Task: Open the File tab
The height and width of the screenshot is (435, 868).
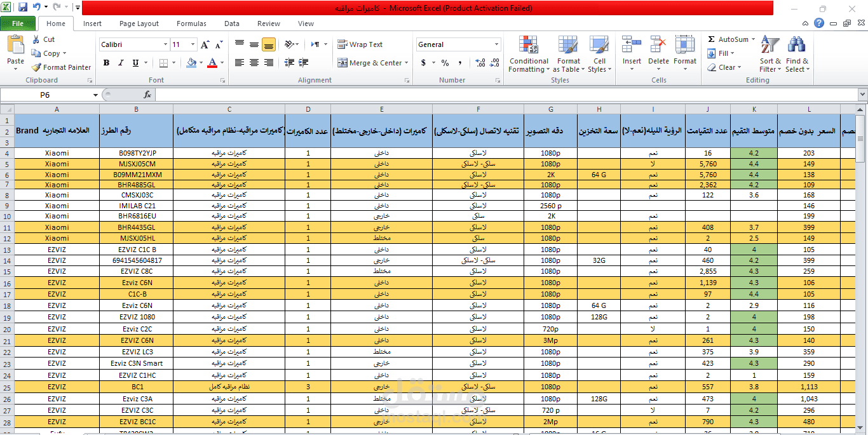Action: point(18,23)
